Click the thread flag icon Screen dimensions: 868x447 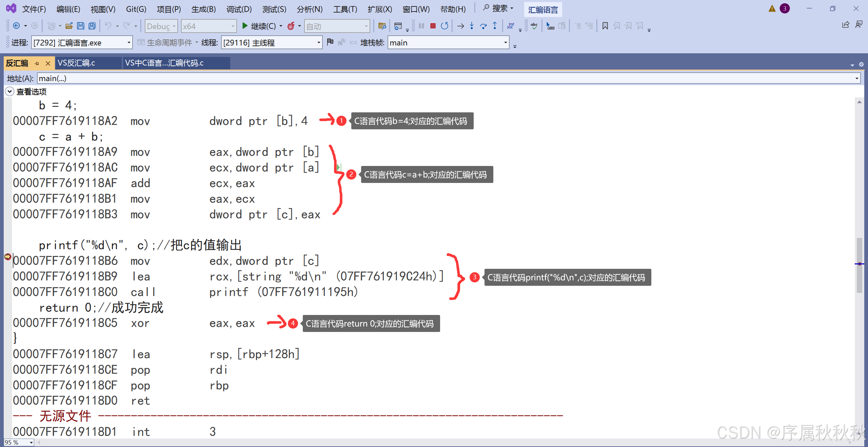(x=330, y=42)
